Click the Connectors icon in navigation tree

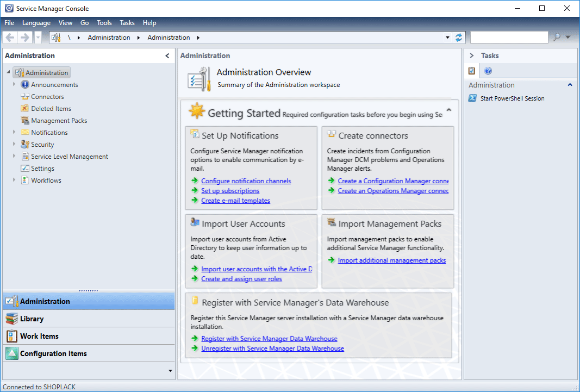25,97
